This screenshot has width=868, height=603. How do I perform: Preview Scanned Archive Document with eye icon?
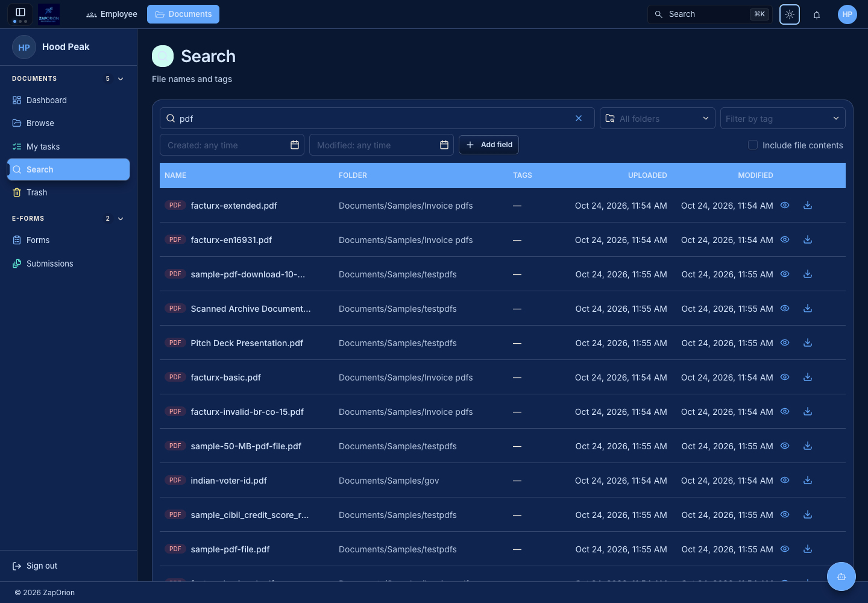(785, 309)
